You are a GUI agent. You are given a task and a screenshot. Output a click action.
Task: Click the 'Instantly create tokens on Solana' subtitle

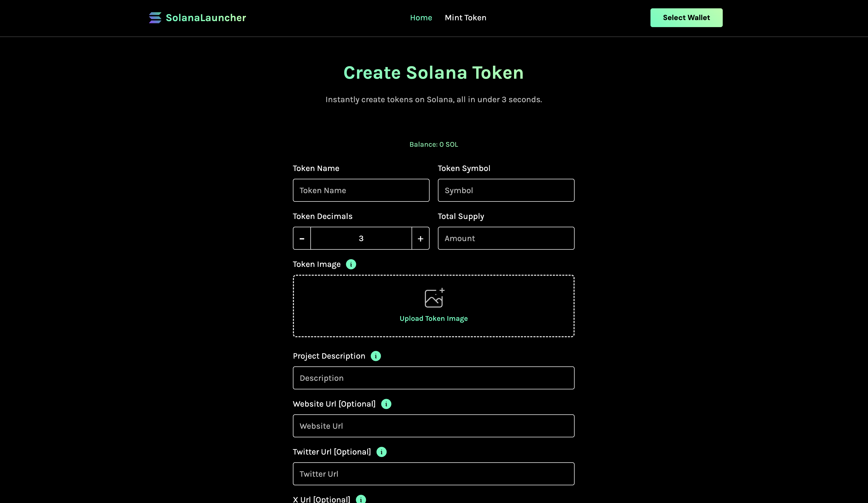tap(434, 100)
